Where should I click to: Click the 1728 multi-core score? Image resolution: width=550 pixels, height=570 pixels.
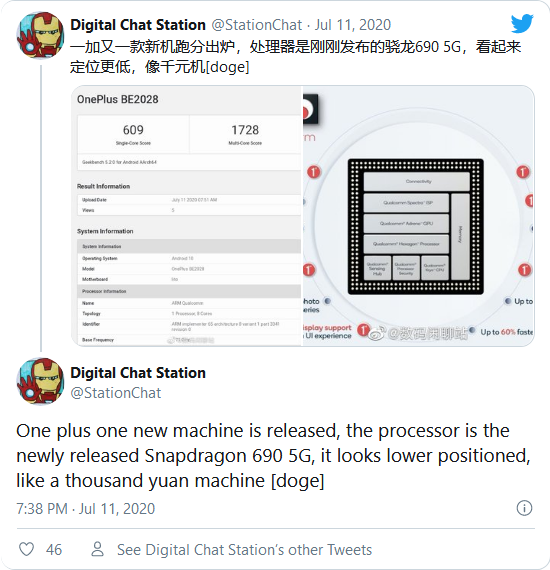tap(245, 130)
